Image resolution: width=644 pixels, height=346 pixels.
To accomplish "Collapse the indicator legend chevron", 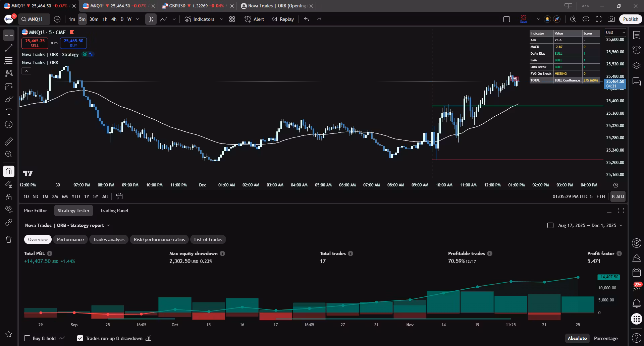I will click(x=26, y=71).
